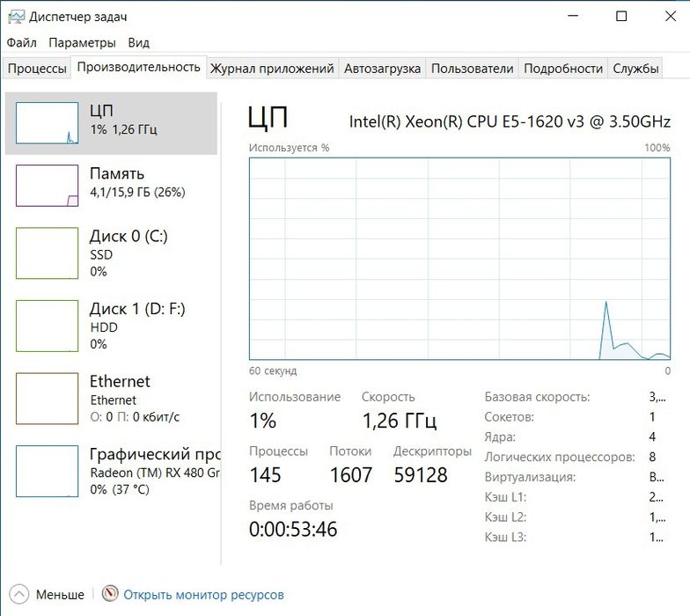Click the 60 секунд graph label
This screenshot has height=616, width=690.
(273, 371)
